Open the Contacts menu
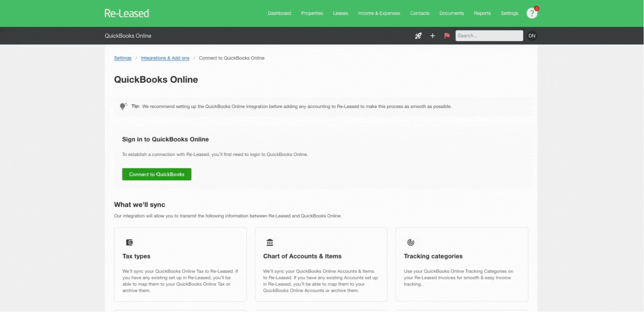 pyautogui.click(x=420, y=13)
